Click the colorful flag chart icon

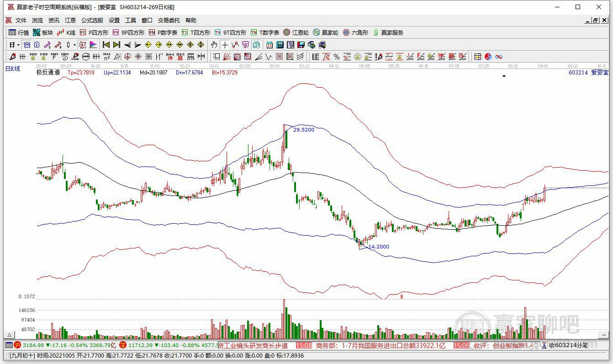coord(93,45)
